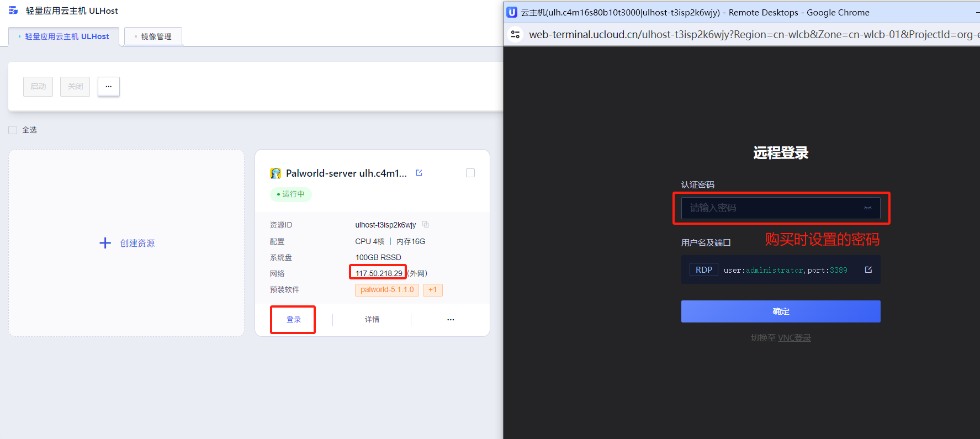Click the 关闭 button
Viewport: 980px width, 439px height.
75,86
